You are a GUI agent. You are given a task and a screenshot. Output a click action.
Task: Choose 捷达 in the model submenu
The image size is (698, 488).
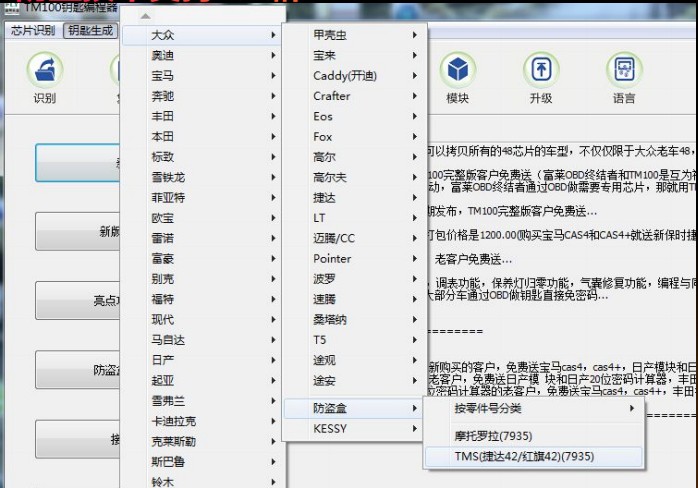point(354,198)
